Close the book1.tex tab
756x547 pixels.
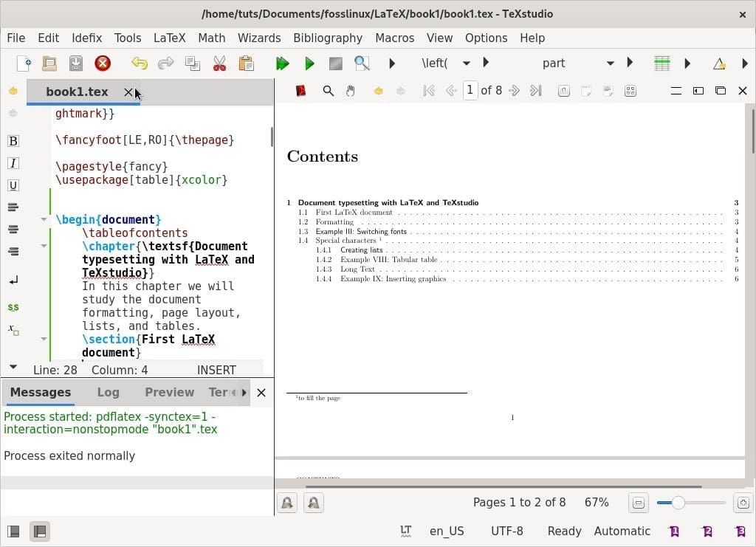[x=128, y=92]
